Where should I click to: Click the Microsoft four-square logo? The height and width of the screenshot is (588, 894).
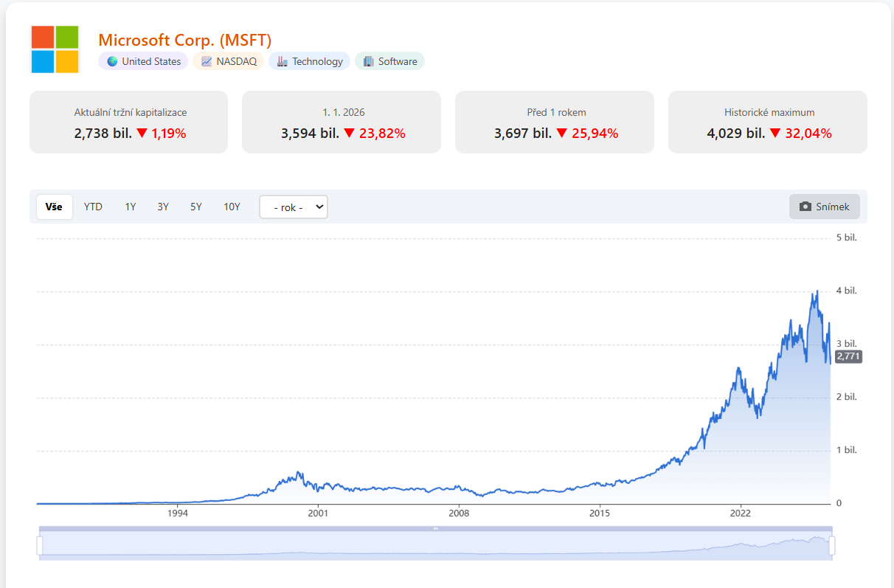[x=55, y=49]
